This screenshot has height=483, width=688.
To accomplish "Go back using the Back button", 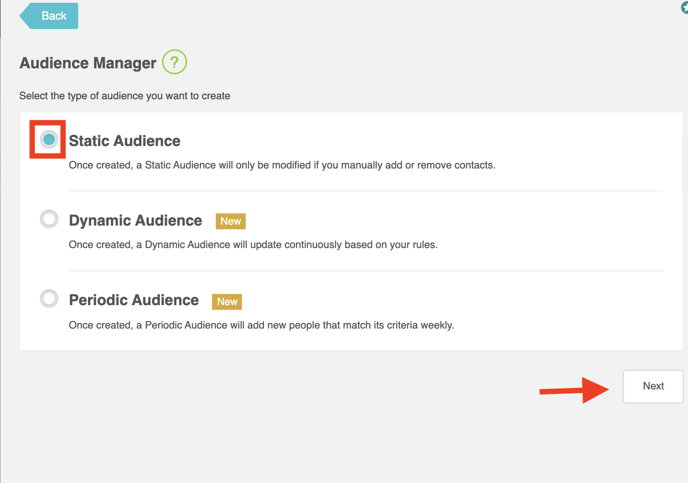I will click(49, 16).
